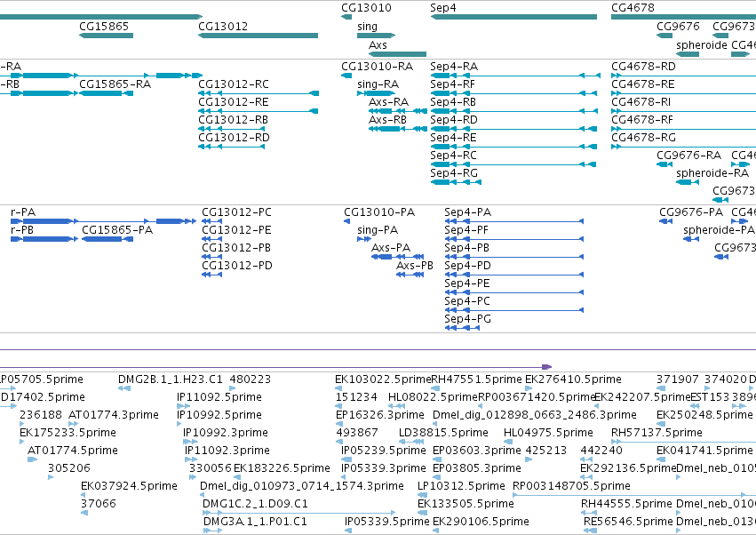Image resolution: width=756 pixels, height=535 pixels.
Task: Click the Sep4-RE transcript
Action: click(513, 147)
